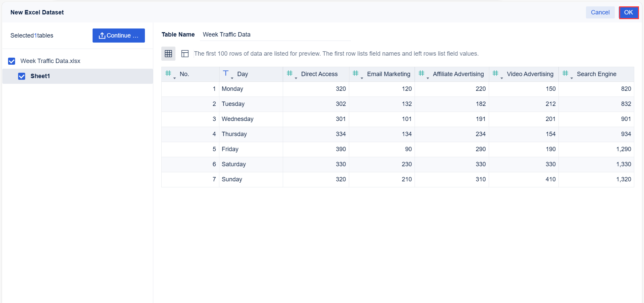Click the text type icon for Day column
644x303 pixels.
226,73
